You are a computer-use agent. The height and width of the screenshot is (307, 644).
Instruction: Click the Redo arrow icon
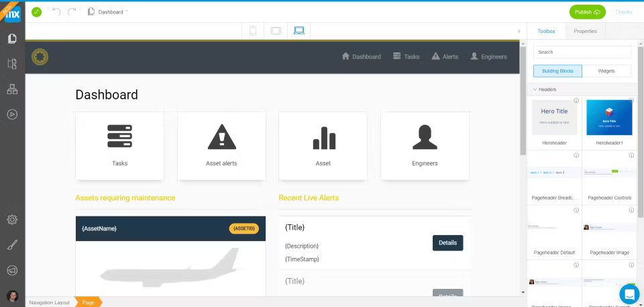(x=72, y=12)
